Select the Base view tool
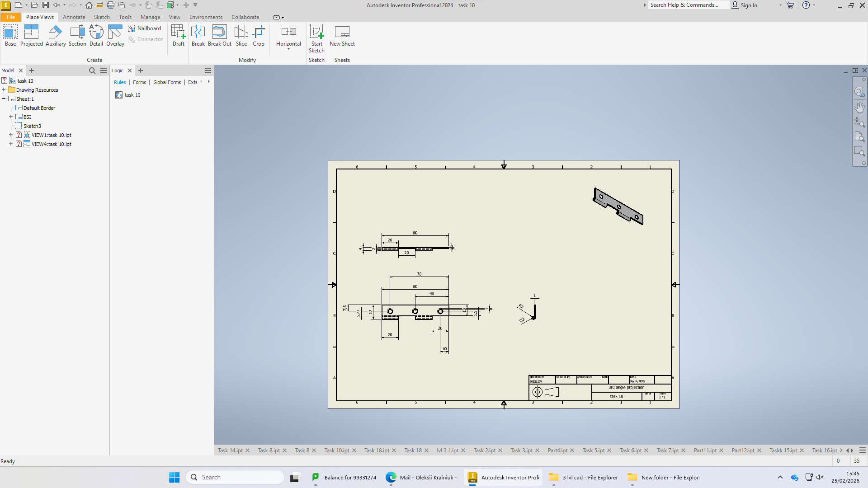Screen dimensions: 868x488 (10, 35)
